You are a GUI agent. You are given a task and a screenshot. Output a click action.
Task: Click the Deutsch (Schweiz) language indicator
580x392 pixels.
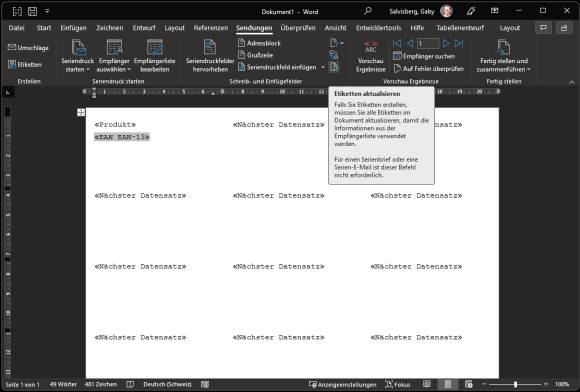coord(167,385)
